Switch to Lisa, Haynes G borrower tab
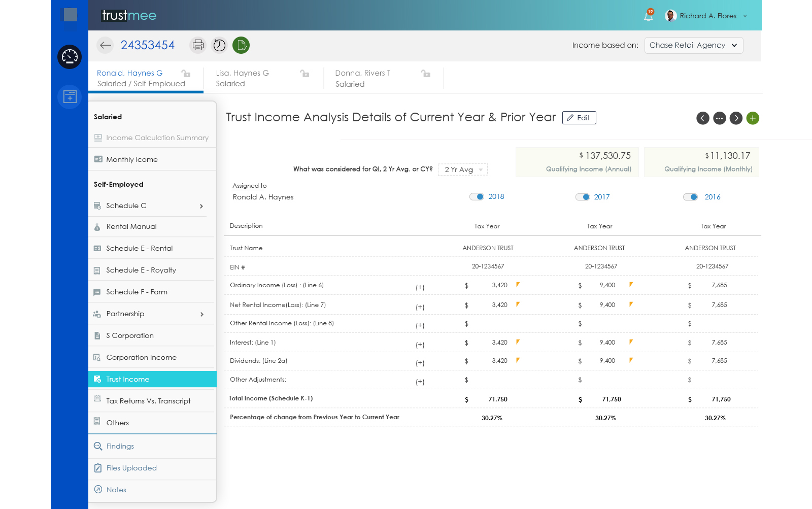This screenshot has width=812, height=509. coord(263,78)
